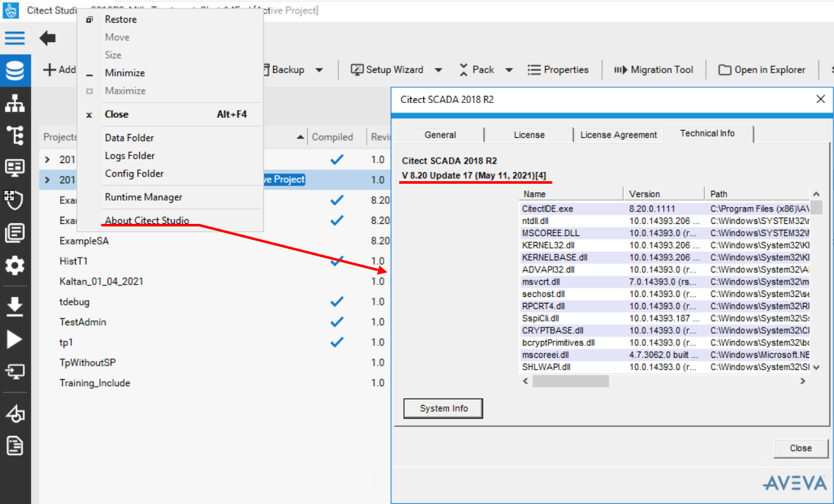Close the Citect SCADA 2018 R2 dialog
Image resolution: width=834 pixels, height=504 pixels.
click(820, 99)
